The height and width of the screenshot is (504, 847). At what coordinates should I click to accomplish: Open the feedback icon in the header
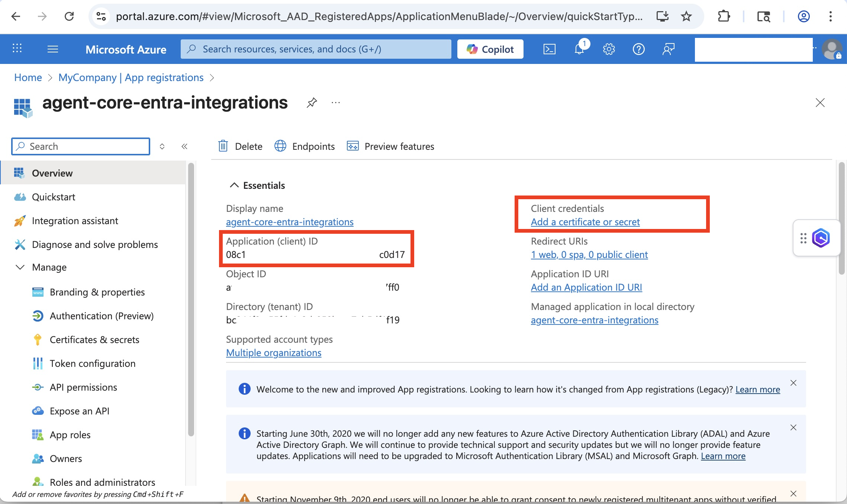(668, 49)
